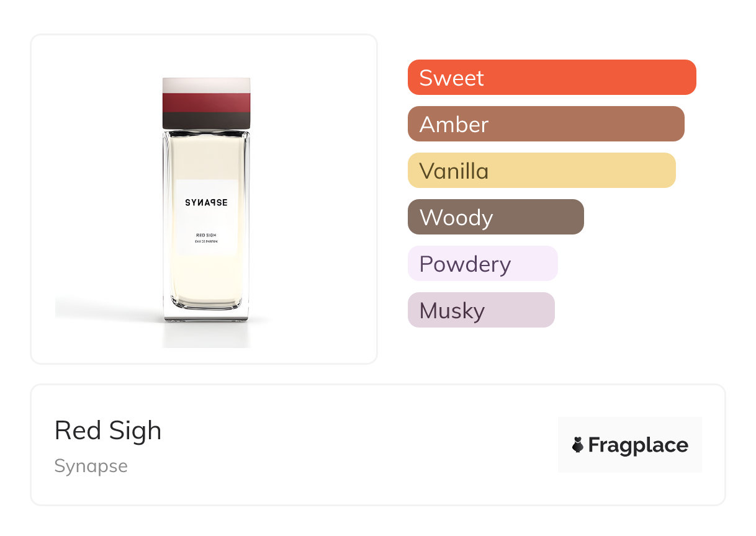
Task: Pick the Musky accord bar
Action: 480,310
